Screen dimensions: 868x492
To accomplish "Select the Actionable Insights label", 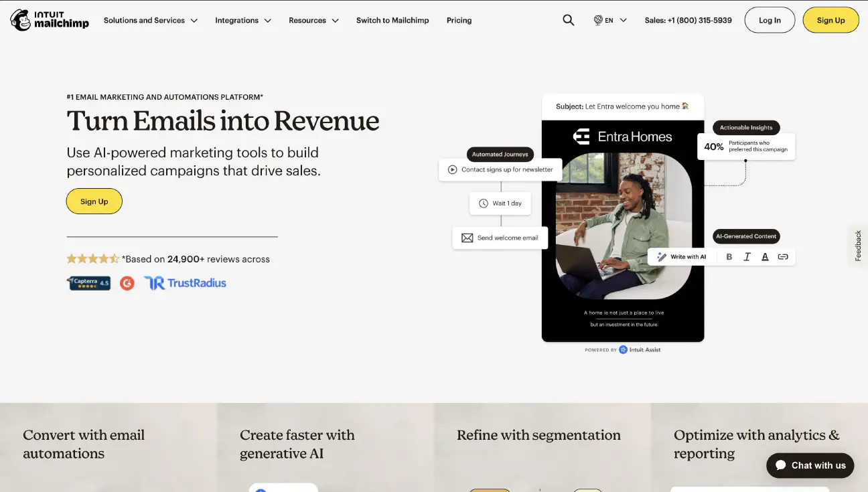I will [746, 128].
